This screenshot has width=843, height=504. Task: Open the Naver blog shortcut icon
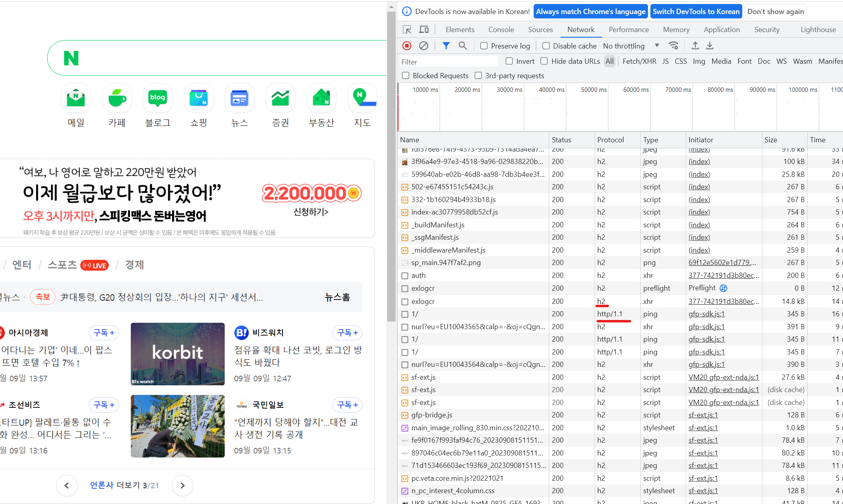coord(158,98)
